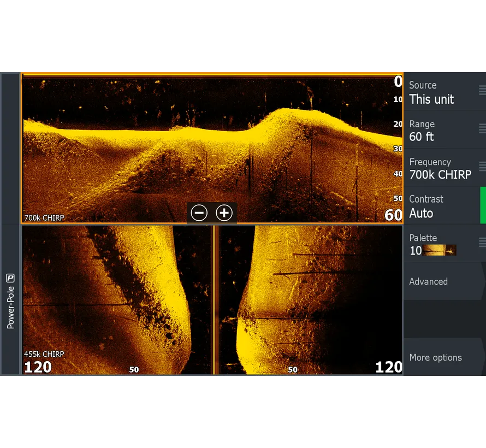486x448 pixels.
Task: Open the More options menu
Action: [x=435, y=357]
